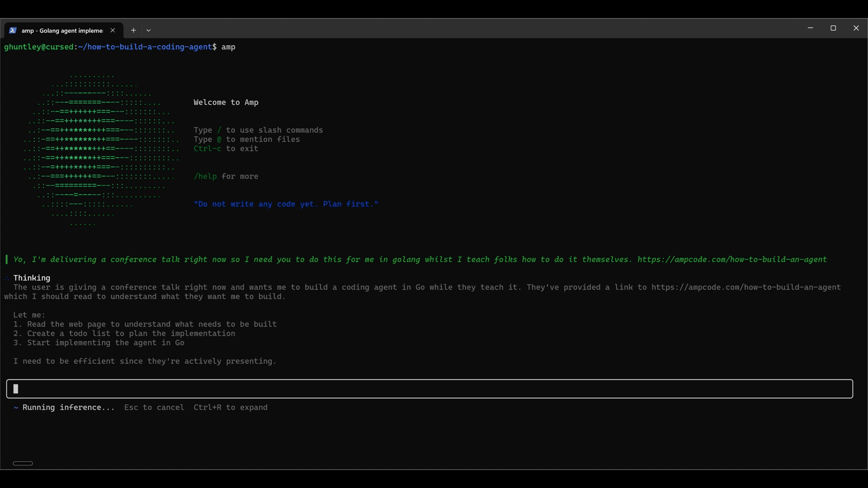
Task: Expand the new tab profile dropdown chevron
Action: 148,30
